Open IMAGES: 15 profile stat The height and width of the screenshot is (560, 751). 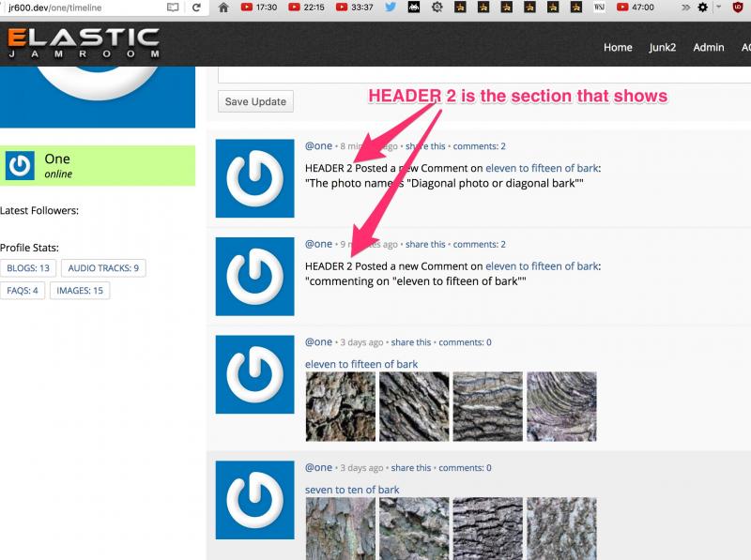80,291
